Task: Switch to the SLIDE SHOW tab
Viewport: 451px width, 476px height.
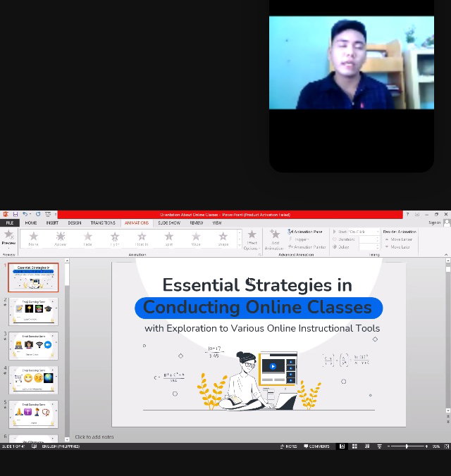Action: tap(169, 223)
